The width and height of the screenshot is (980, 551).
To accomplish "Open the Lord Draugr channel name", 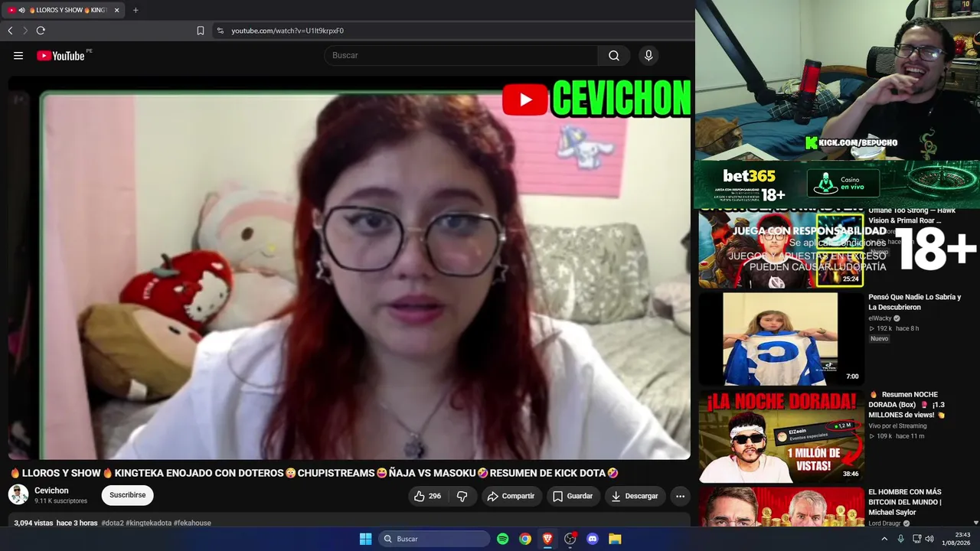I will tap(884, 523).
